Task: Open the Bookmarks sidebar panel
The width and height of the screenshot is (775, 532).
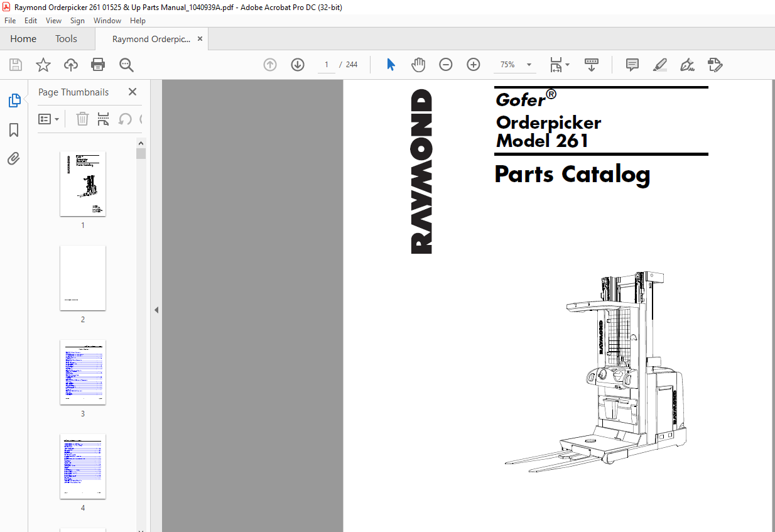Action: coord(14,130)
